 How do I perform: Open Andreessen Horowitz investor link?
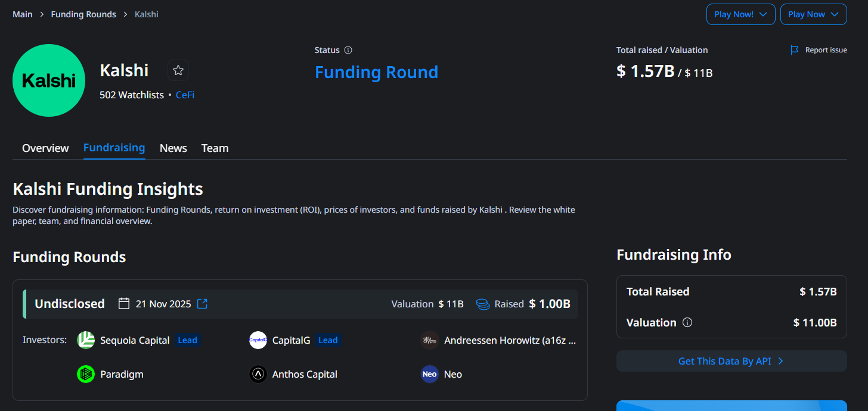coord(510,341)
